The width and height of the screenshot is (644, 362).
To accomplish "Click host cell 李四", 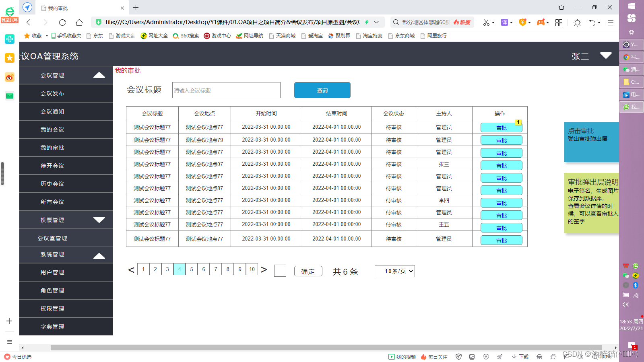I will [444, 200].
